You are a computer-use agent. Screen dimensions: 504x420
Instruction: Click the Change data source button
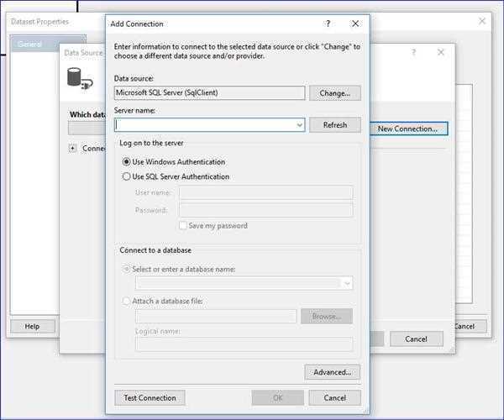[x=334, y=93]
